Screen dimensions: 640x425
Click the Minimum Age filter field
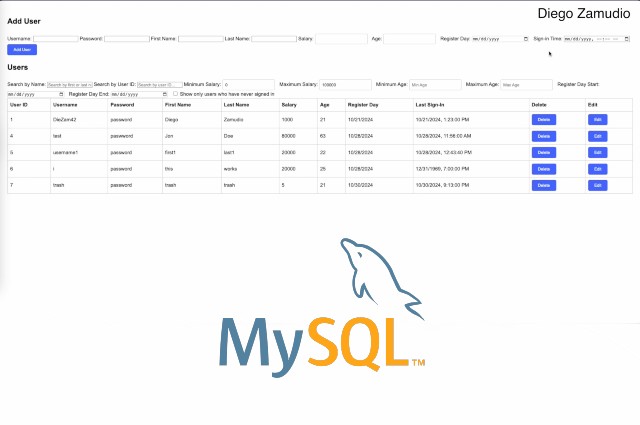click(x=435, y=85)
